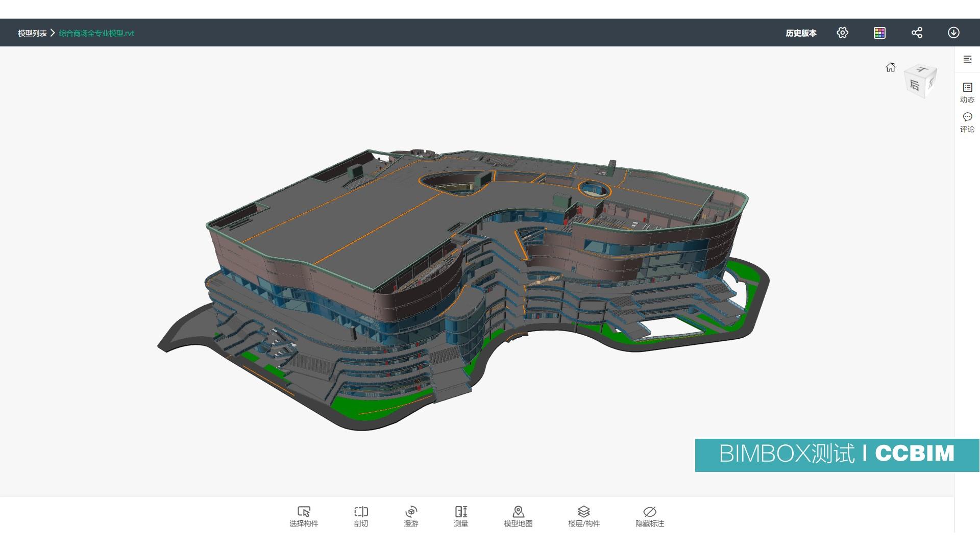The width and height of the screenshot is (980, 551).
Task: Select the 选择构件 component selection tool
Action: point(304,515)
